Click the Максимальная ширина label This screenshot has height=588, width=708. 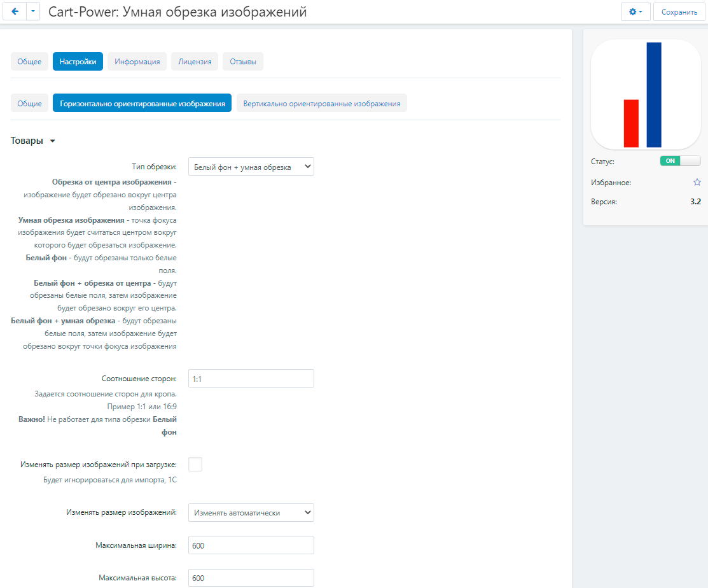click(x=136, y=545)
